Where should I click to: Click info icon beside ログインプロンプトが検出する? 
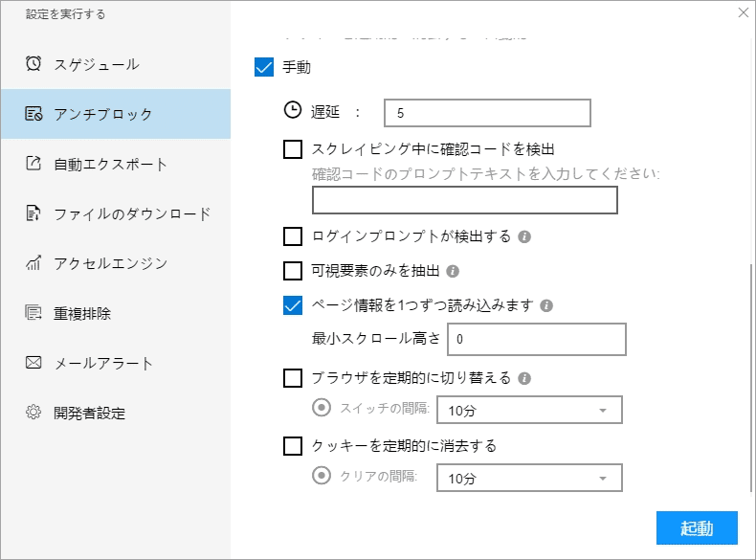coord(524,236)
